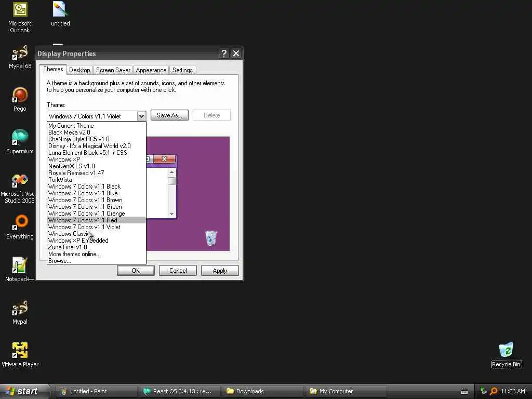Switch to My Computer taskbar window

346,391
